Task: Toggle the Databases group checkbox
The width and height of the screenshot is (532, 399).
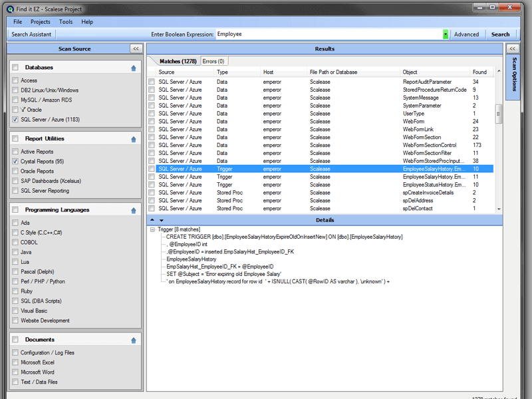Action: (15, 67)
